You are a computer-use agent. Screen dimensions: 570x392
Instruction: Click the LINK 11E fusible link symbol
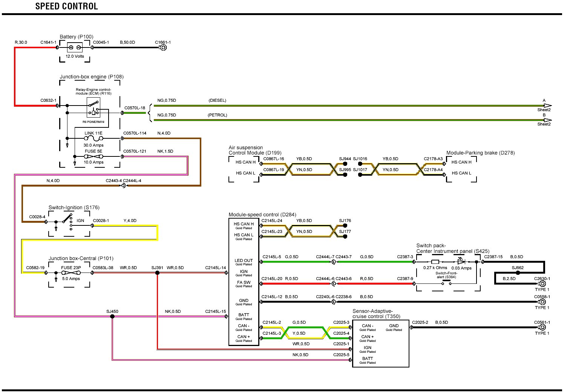click(x=93, y=138)
